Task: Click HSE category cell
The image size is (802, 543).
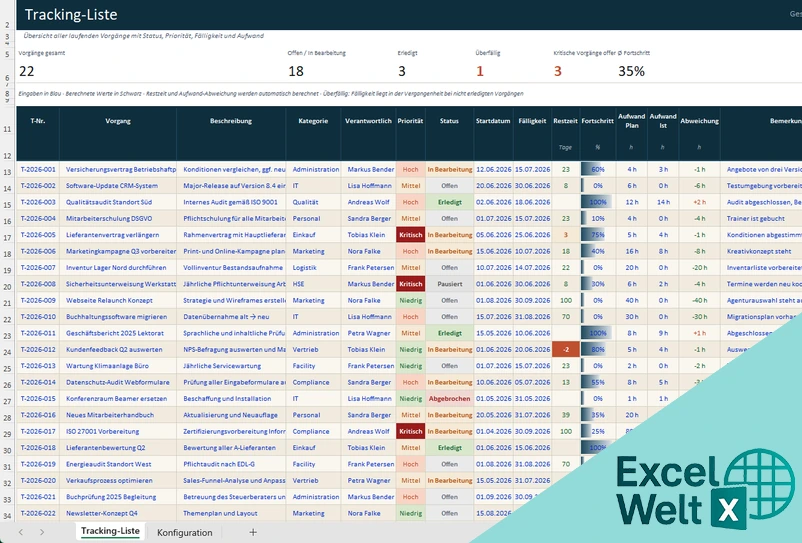Action: point(314,284)
